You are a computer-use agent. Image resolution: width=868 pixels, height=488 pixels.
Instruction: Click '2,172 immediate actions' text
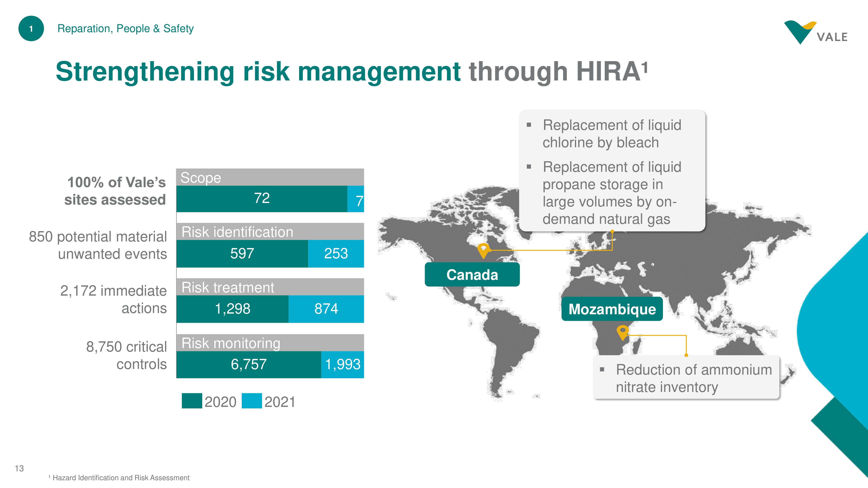click(113, 299)
